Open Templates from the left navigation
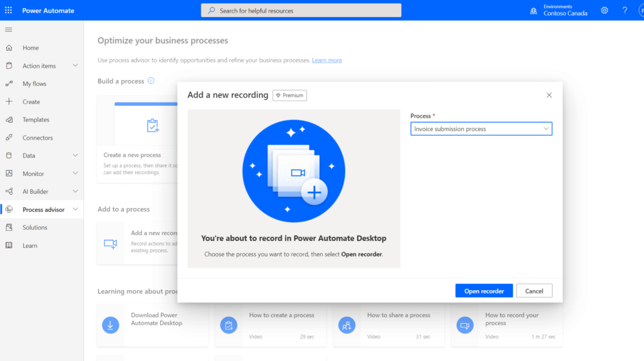 36,120
